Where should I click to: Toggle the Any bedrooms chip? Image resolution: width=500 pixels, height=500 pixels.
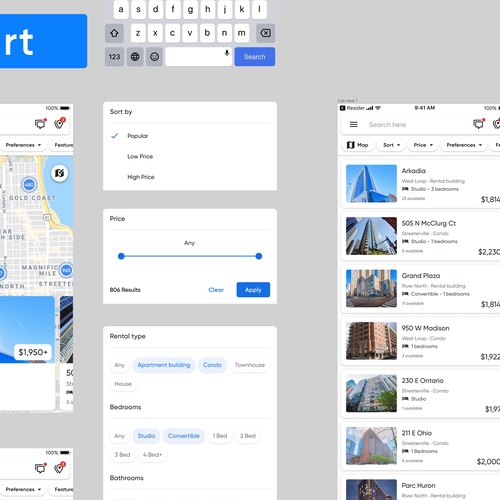coord(119,436)
